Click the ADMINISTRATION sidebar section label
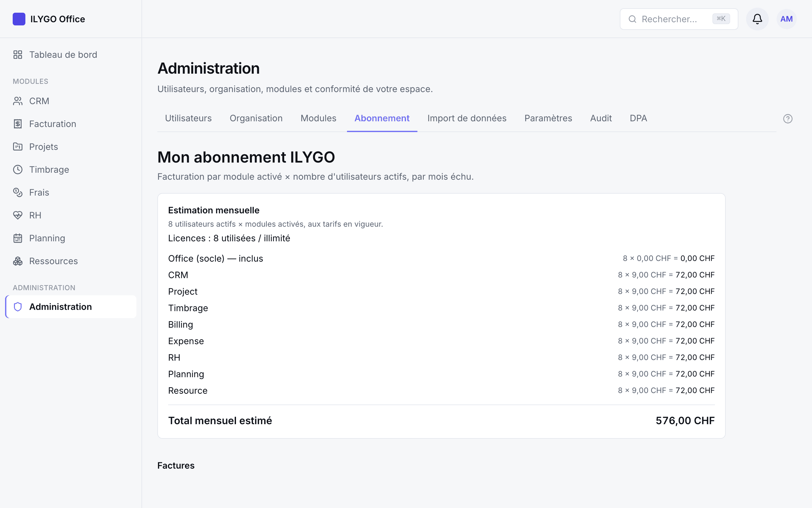The width and height of the screenshot is (812, 508). (44, 288)
